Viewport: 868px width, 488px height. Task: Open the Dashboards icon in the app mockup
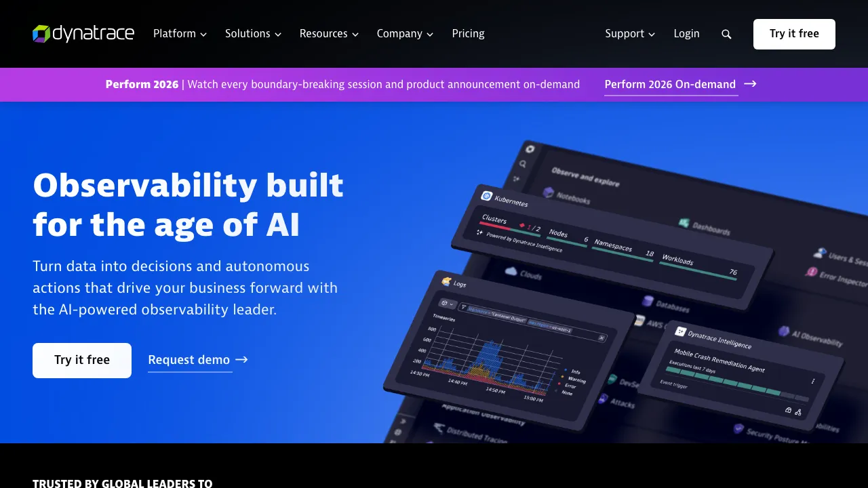[x=684, y=222]
